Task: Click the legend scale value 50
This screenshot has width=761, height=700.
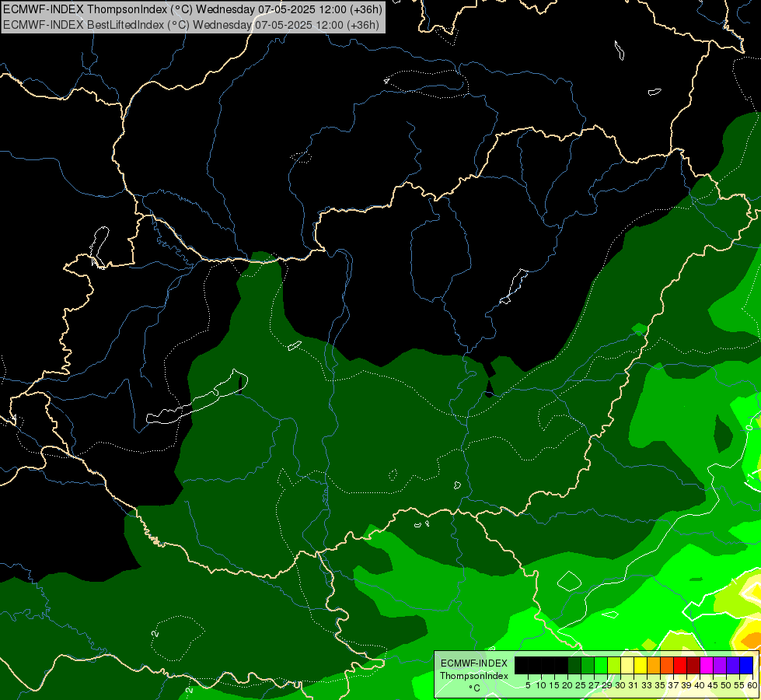Action: pos(727,685)
